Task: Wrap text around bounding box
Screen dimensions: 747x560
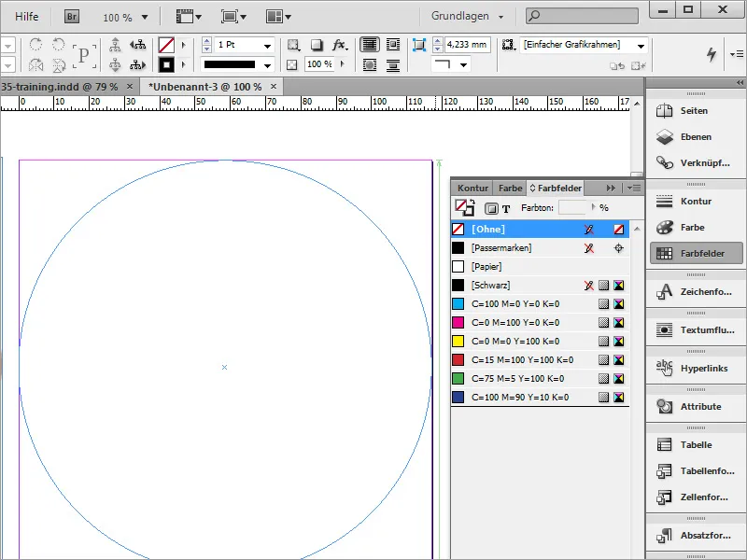Action: click(x=393, y=45)
